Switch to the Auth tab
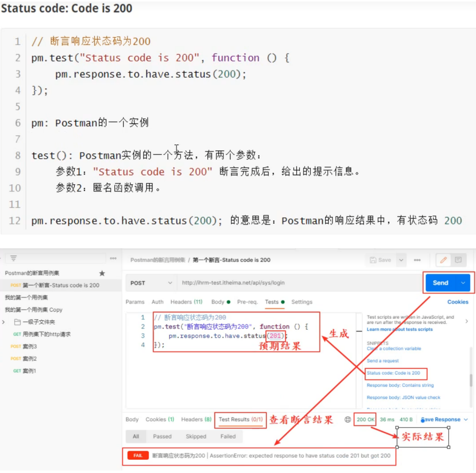Screen dimensions: 476x473 click(x=157, y=302)
